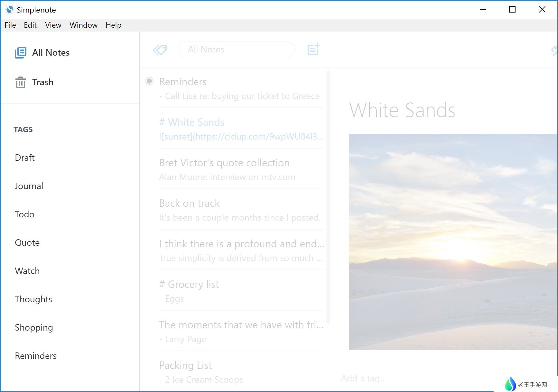The height and width of the screenshot is (392, 558).
Task: Click the Add a tag field
Action: coord(364,378)
